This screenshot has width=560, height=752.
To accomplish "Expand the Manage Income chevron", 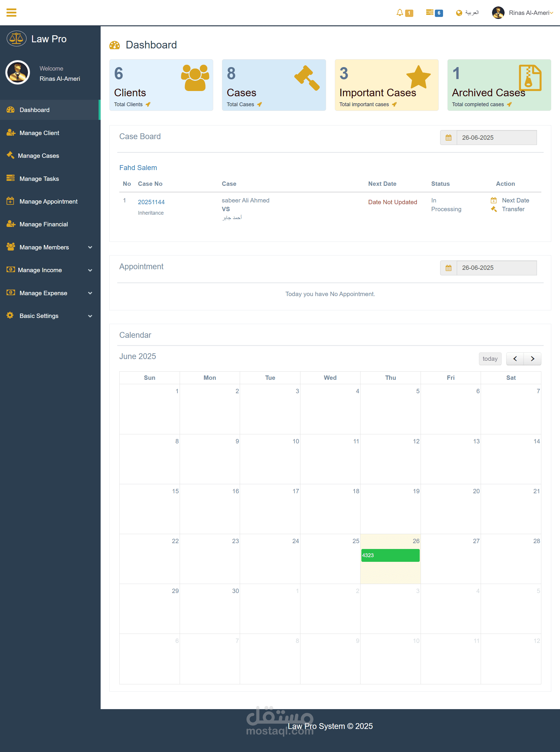I will point(90,270).
